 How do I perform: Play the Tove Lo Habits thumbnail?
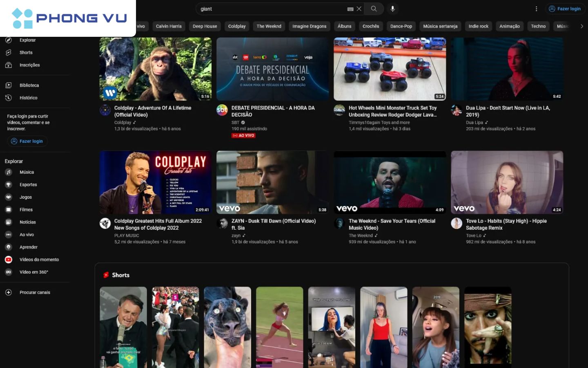pos(507,182)
